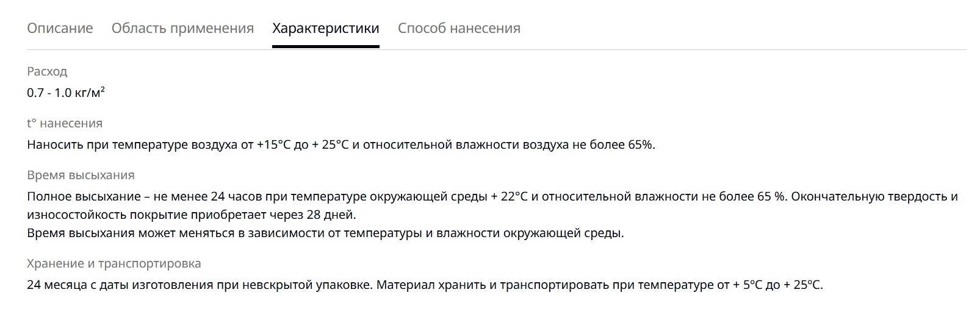Click the + 5ºС storage temperature value

tap(748, 285)
